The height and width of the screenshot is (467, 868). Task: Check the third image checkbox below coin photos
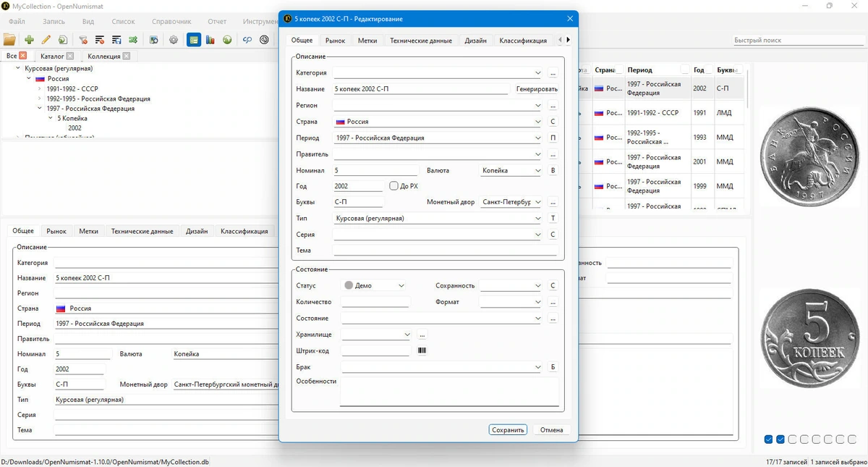point(792,439)
